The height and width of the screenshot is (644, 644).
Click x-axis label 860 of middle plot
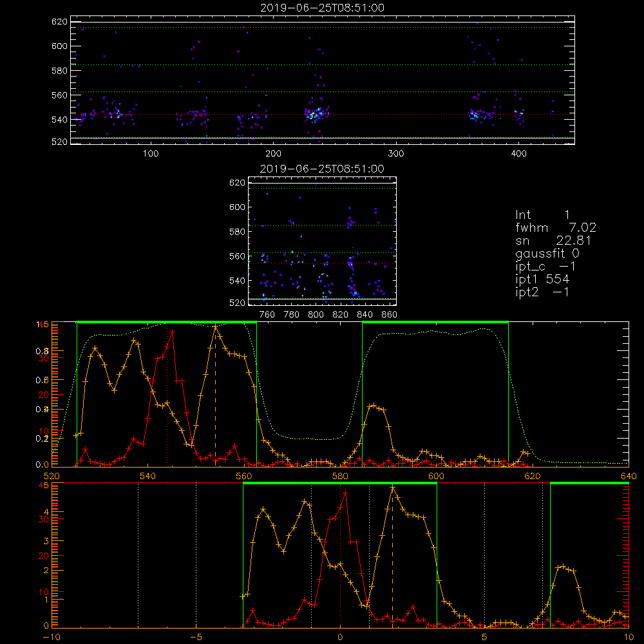390,315
